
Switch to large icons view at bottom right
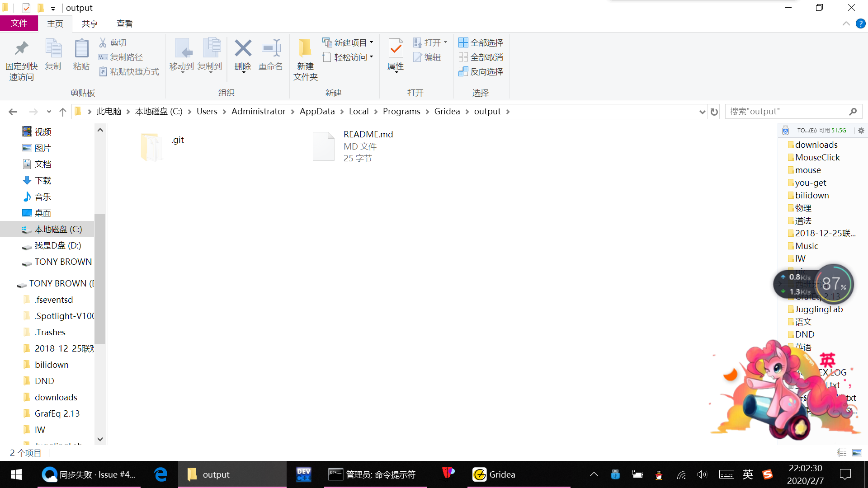coord(857,452)
